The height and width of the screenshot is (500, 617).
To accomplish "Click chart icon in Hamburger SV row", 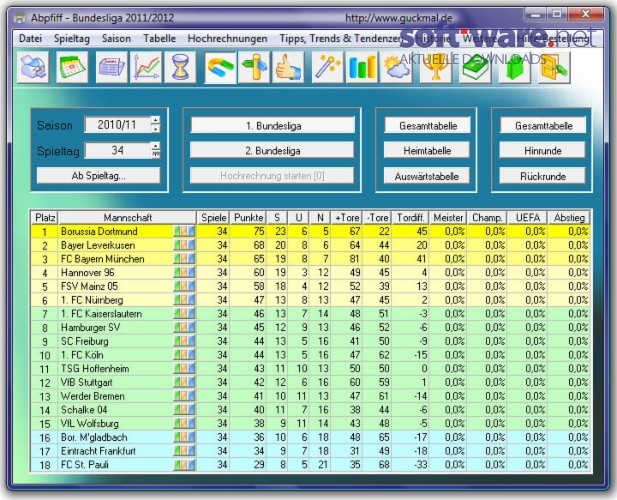I will pyautogui.click(x=184, y=327).
